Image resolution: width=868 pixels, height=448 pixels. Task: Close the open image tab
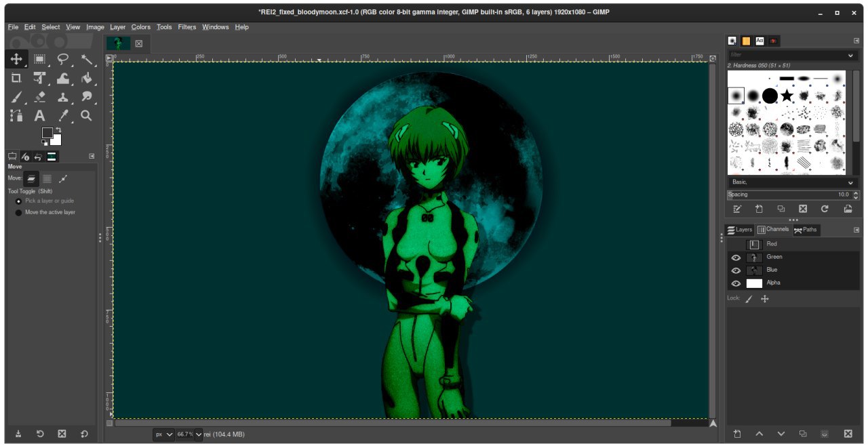tap(139, 43)
